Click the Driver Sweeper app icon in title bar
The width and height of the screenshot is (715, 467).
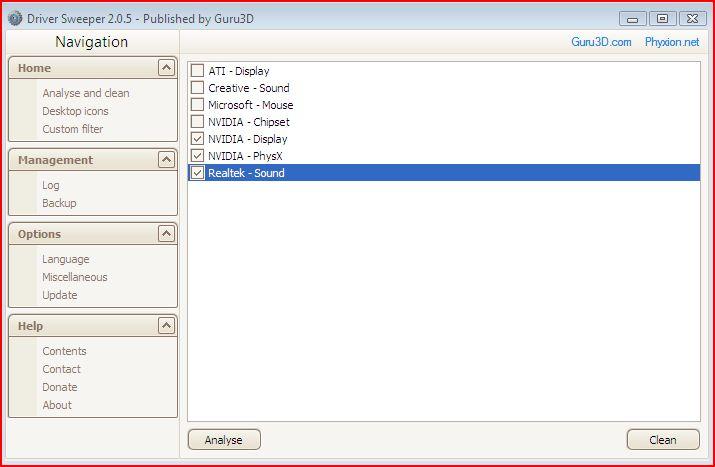pos(15,19)
